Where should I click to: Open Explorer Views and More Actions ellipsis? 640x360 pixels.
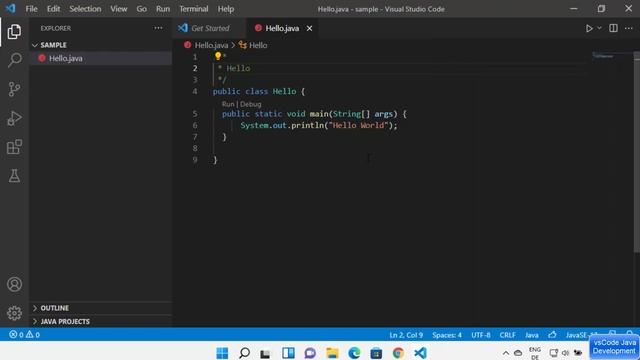point(158,28)
